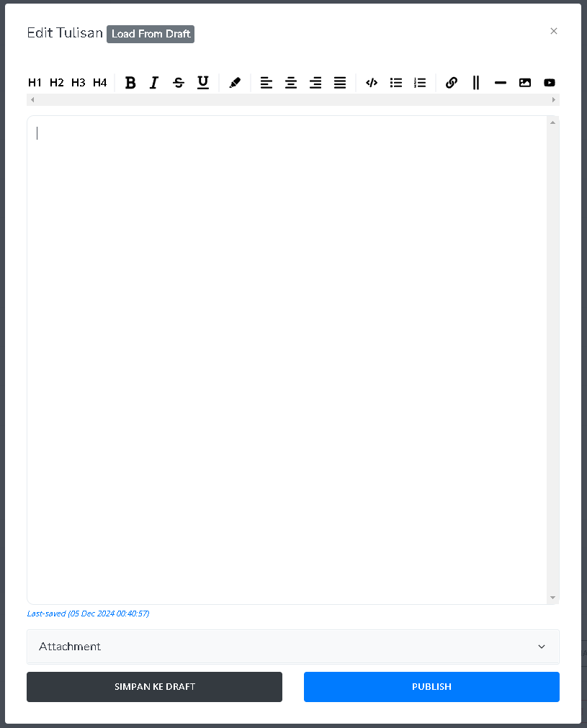587x728 pixels.
Task: Insert a code block
Action: click(372, 83)
